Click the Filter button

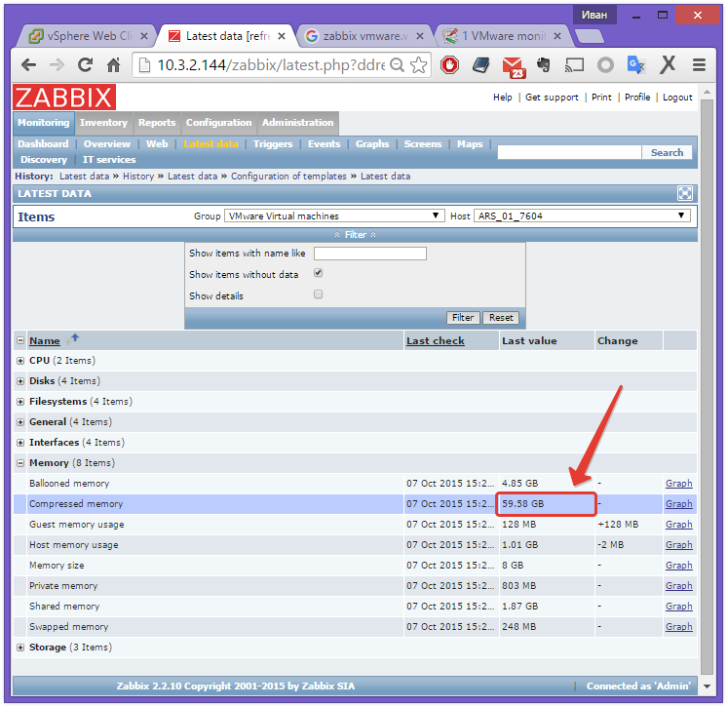(x=463, y=318)
